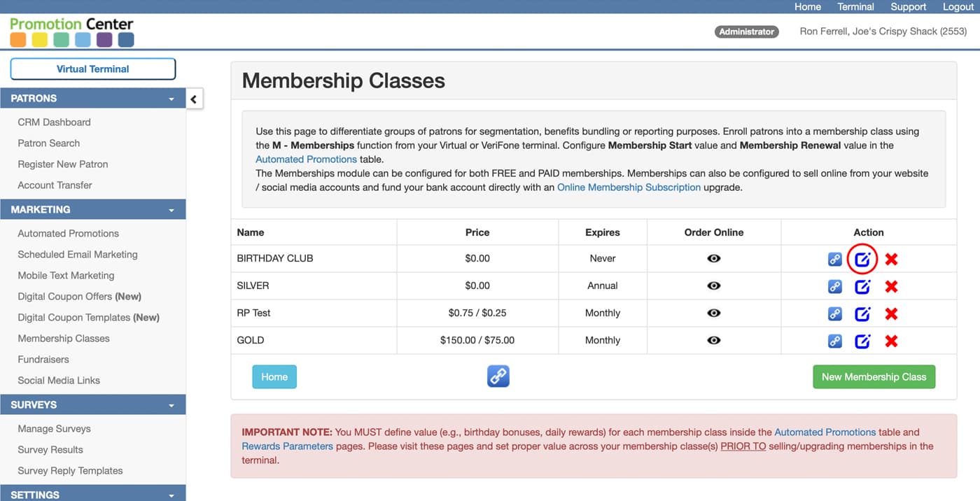Viewport: 980px width, 501px height.
Task: Delete the SILVER membership class
Action: 891,287
